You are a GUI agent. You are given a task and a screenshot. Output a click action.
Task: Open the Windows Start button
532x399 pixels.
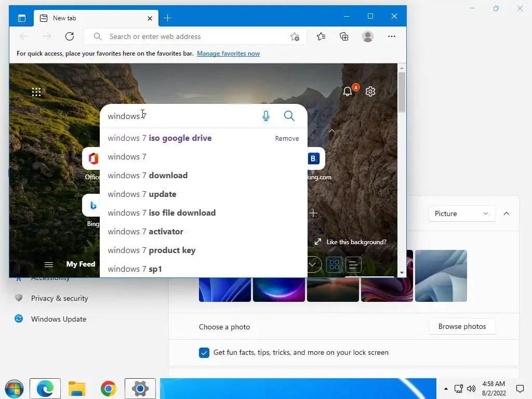click(14, 389)
